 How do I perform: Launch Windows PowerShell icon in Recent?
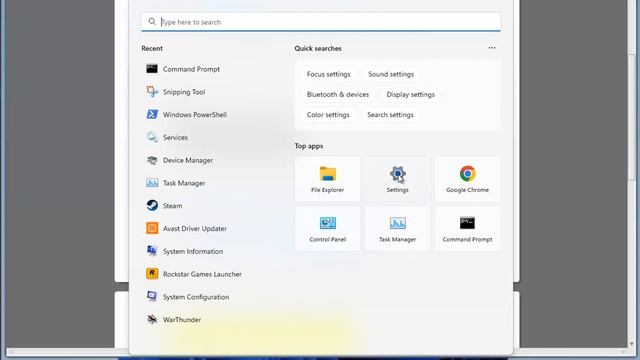click(x=152, y=115)
